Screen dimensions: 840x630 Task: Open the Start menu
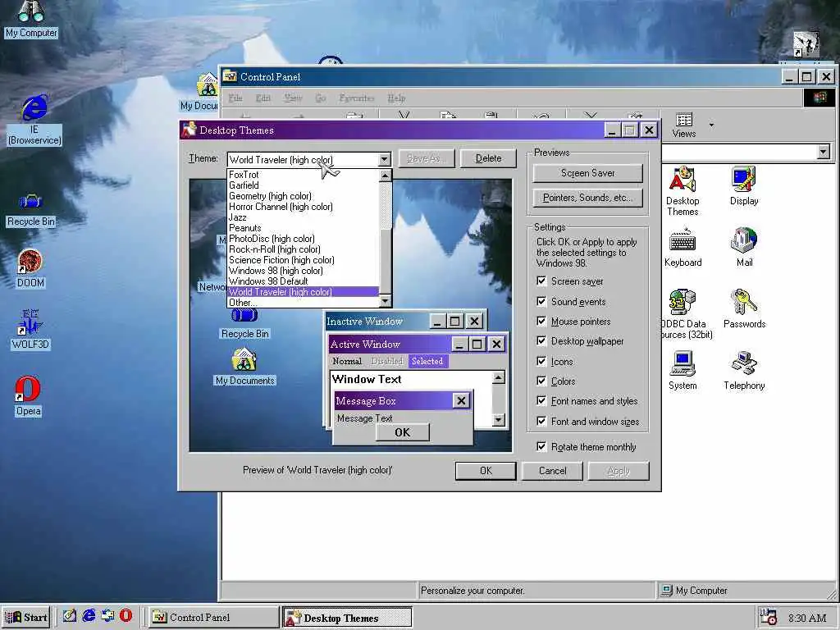pyautogui.click(x=27, y=617)
